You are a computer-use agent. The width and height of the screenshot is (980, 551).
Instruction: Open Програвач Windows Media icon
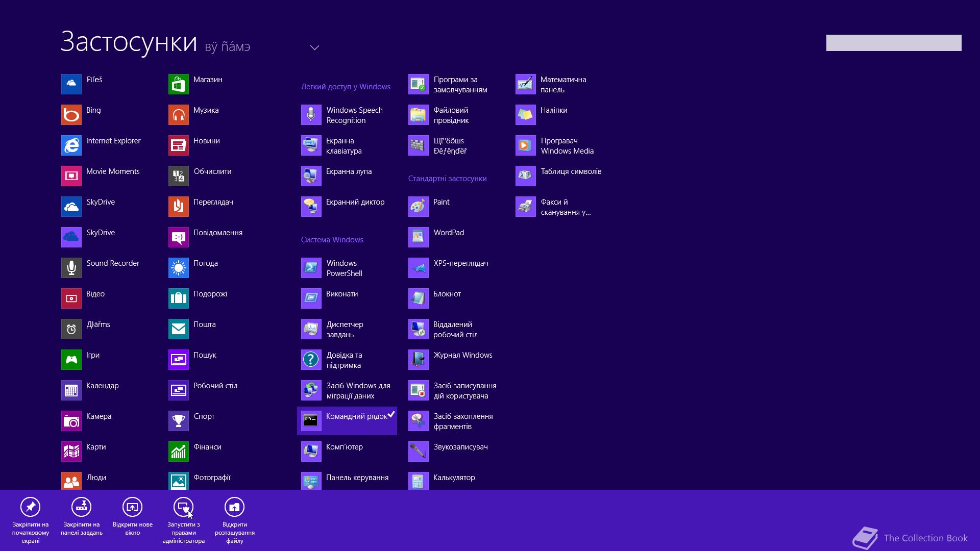click(x=526, y=145)
